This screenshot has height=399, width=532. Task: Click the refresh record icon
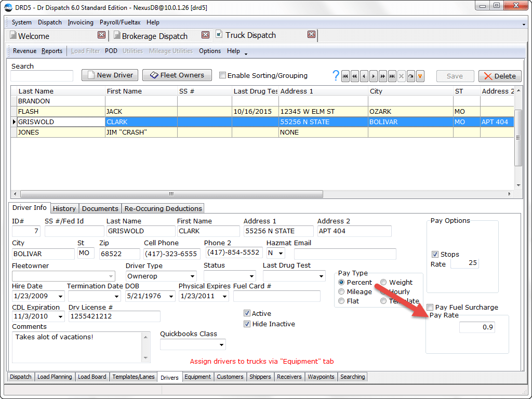(x=410, y=76)
